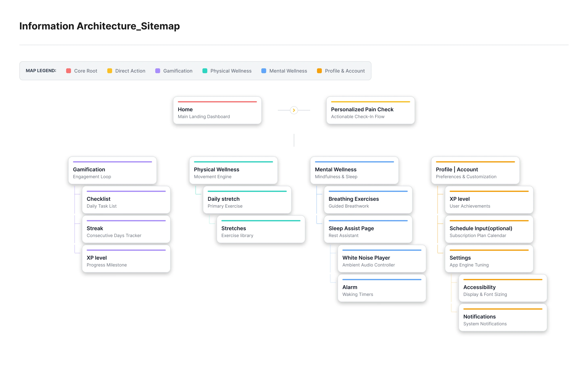Click the purple Gamification legend swatch
Image resolution: width=588 pixels, height=387 pixels.
pos(158,71)
